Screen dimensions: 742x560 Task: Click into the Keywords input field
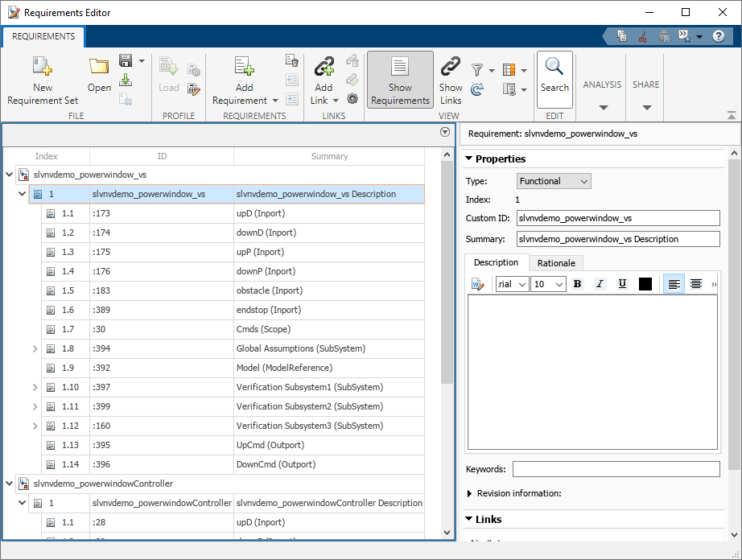(616, 469)
